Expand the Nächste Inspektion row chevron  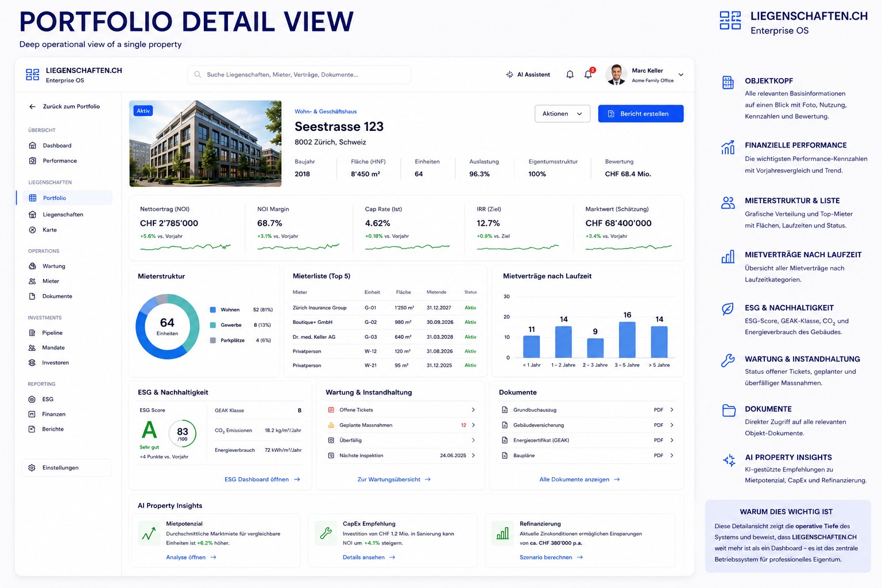473,456
